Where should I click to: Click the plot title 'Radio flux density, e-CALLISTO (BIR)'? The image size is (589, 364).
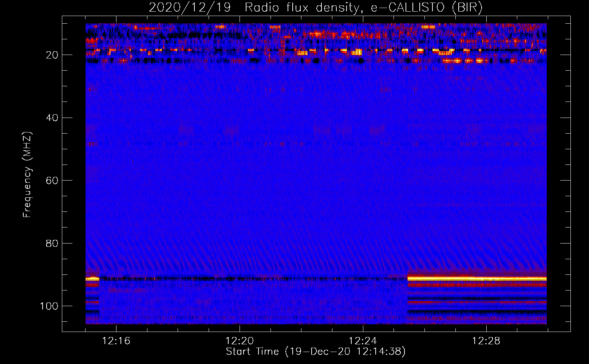363,7
